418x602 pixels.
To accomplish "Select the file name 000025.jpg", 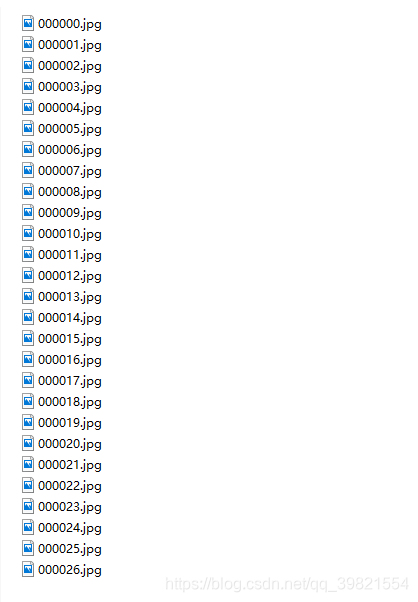I will point(70,549).
